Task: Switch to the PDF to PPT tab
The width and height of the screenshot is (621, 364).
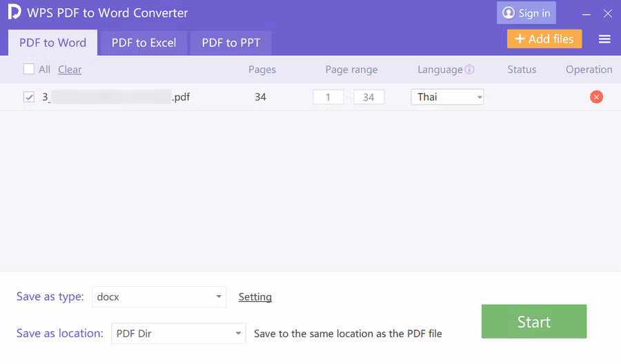Action: tap(231, 43)
